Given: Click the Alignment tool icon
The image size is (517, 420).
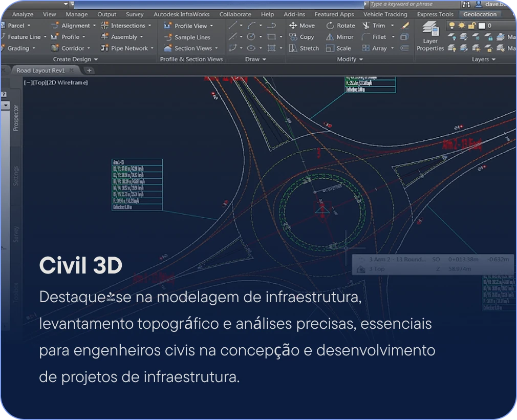Looking at the screenshot, I should pyautogui.click(x=55, y=26).
